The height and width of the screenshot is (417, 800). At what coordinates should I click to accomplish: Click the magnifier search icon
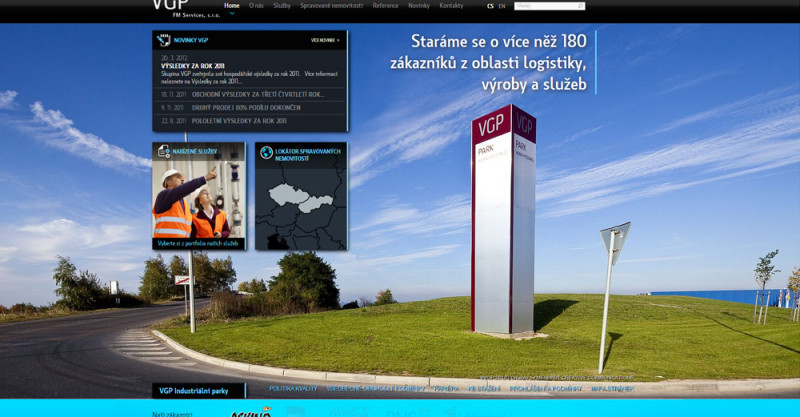click(581, 6)
